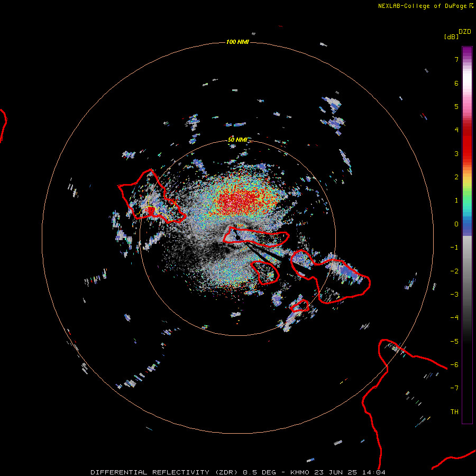Click the TH label below the colorbar
The image size is (476, 476).
click(454, 411)
